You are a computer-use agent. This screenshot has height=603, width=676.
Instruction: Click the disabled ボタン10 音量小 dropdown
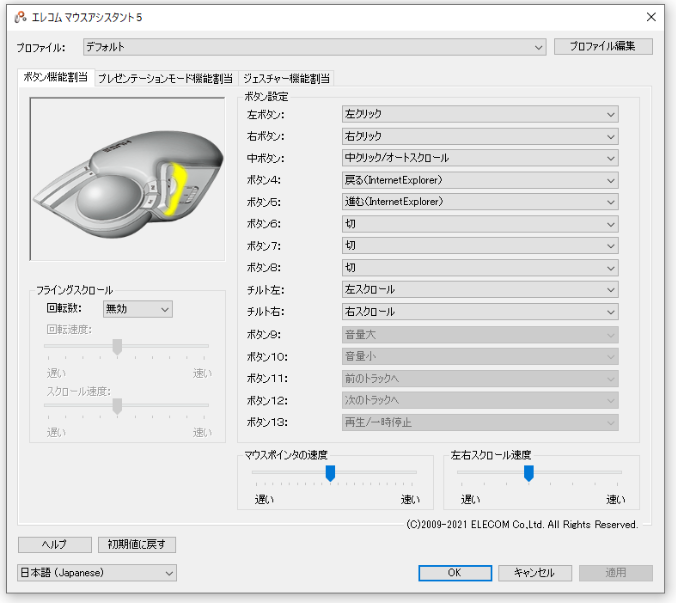480,356
